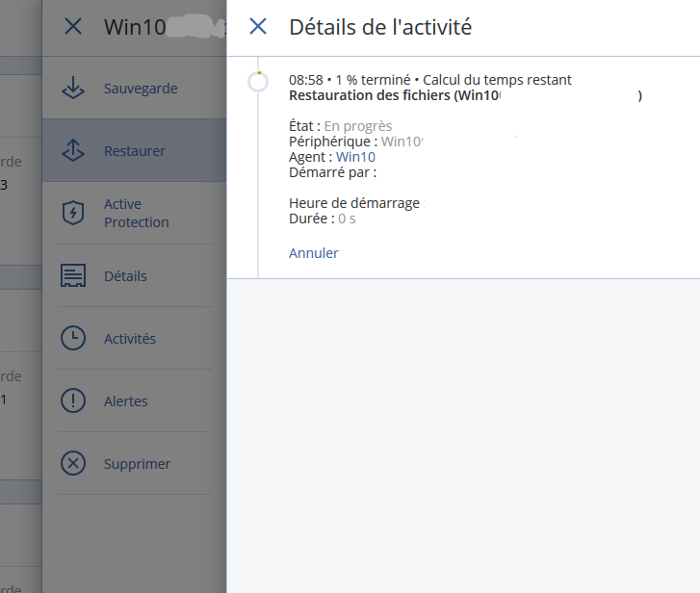Click the 'Détails de l'activité' heading

pos(380,27)
